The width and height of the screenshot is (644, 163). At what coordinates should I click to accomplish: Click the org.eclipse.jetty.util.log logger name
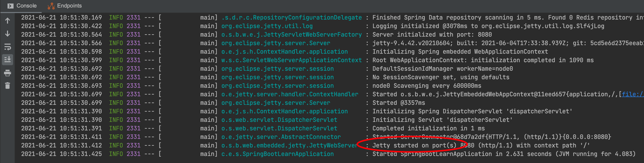pyautogui.click(x=267, y=26)
